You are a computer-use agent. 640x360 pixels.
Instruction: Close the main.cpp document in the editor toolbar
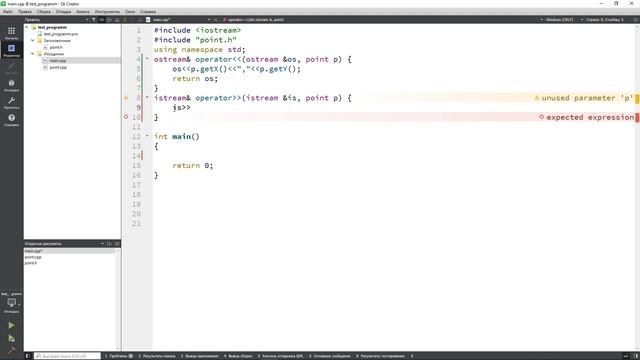point(216,20)
